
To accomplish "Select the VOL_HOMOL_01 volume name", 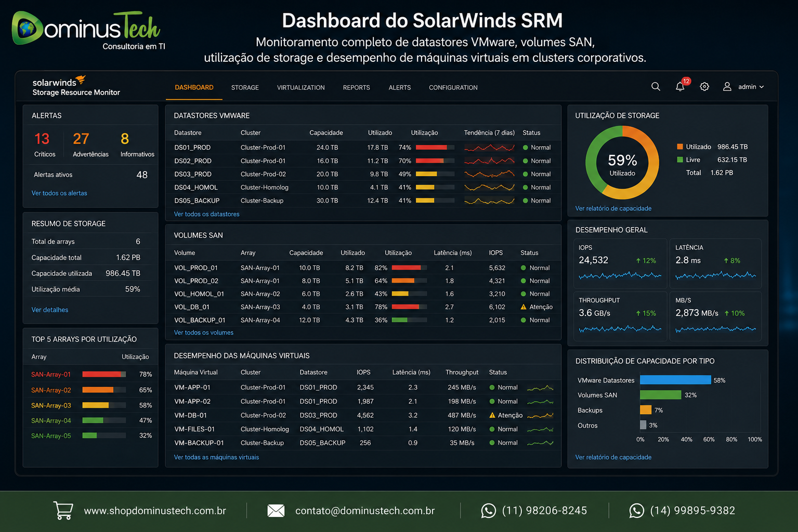I will [x=199, y=294].
